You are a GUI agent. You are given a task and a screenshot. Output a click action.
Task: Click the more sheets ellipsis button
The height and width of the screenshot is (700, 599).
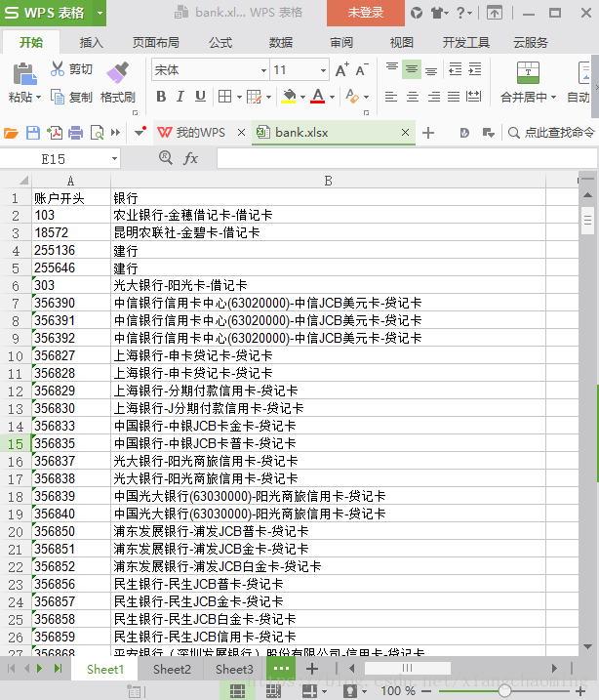pyautogui.click(x=281, y=669)
